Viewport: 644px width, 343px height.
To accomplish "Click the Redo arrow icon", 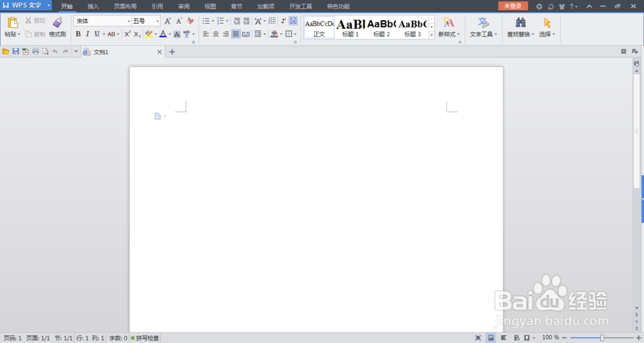I will pos(65,51).
